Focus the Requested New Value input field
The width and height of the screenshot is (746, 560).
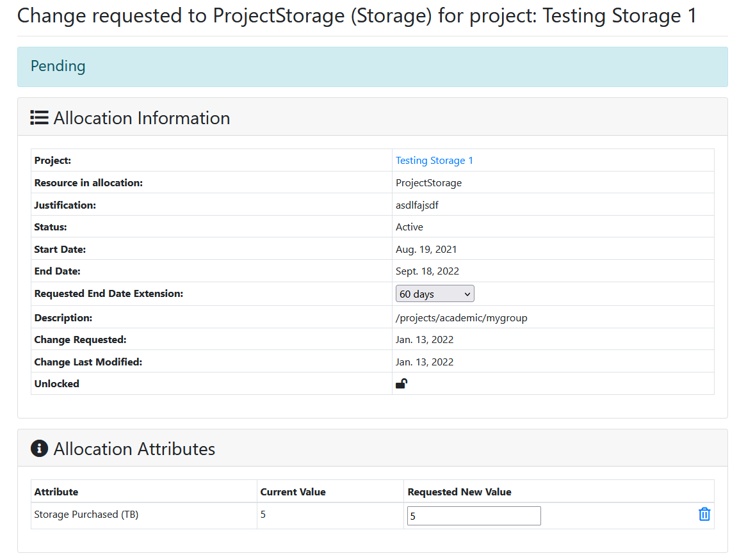[x=474, y=516]
